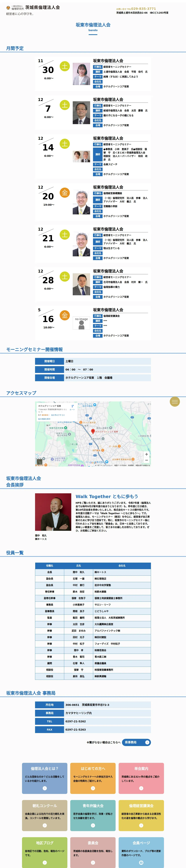Click the arrow in 委員会 card
Viewport: 186px width, 868px height.
click(93, 863)
